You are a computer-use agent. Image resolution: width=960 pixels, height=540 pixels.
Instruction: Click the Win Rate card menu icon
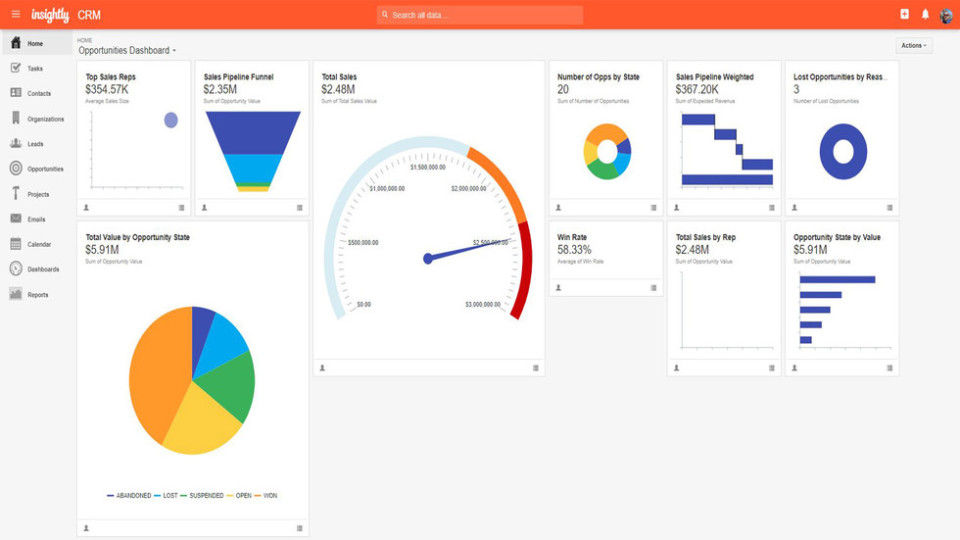click(653, 288)
